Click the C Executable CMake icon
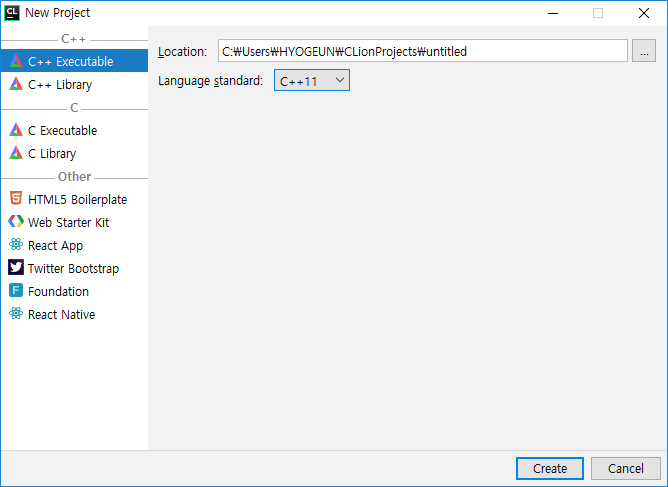 (16, 130)
